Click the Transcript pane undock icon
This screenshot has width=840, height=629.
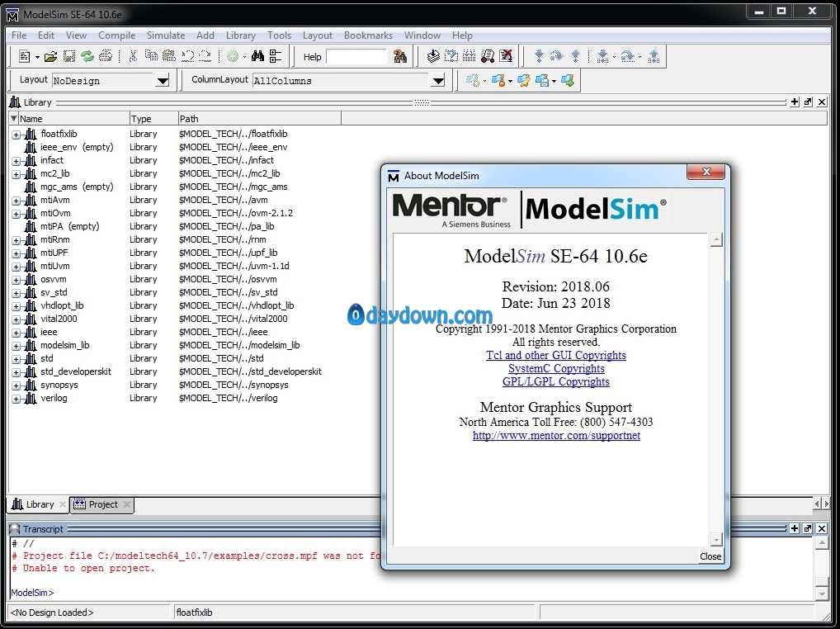pos(808,529)
